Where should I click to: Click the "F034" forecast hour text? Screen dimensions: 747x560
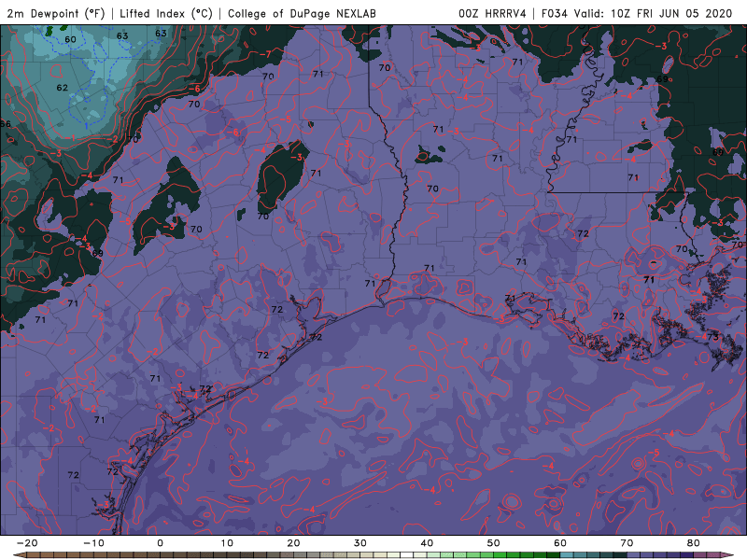(x=554, y=13)
